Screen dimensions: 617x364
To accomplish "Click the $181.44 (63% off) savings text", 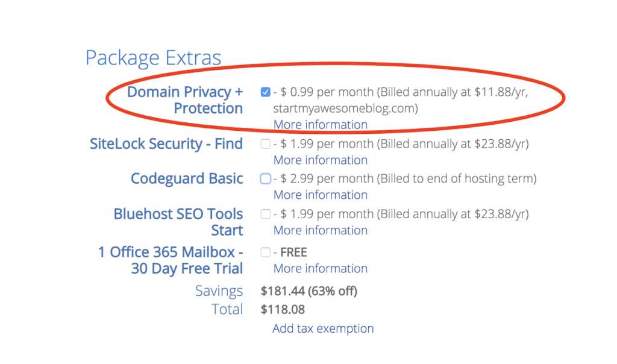I will 309,291.
